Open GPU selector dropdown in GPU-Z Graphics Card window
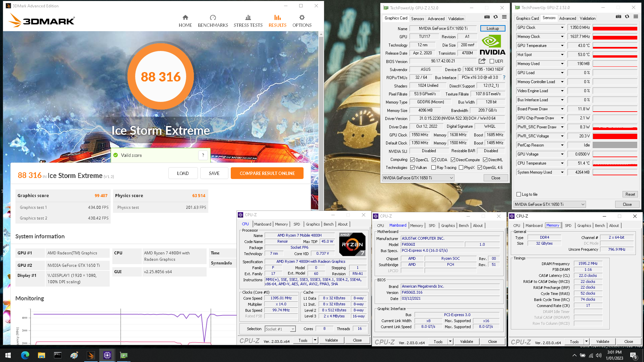Screen dimensions: 644x362 418,178
